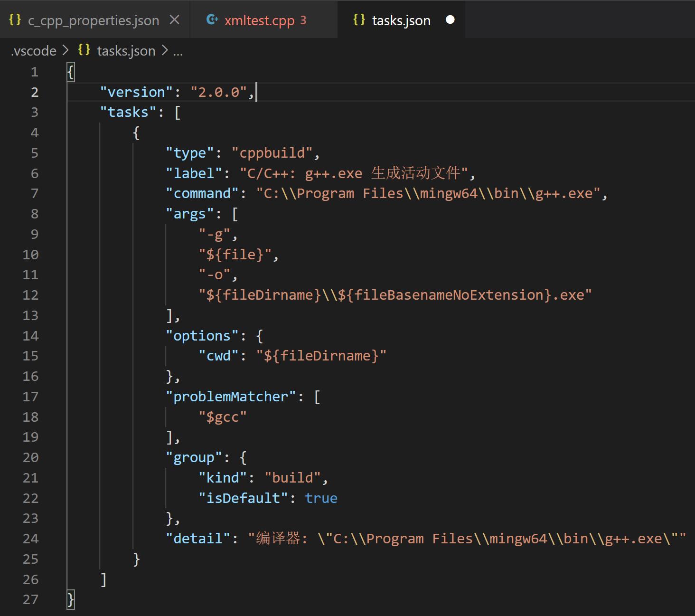Click the true value on line 22
The image size is (695, 616).
point(321,498)
